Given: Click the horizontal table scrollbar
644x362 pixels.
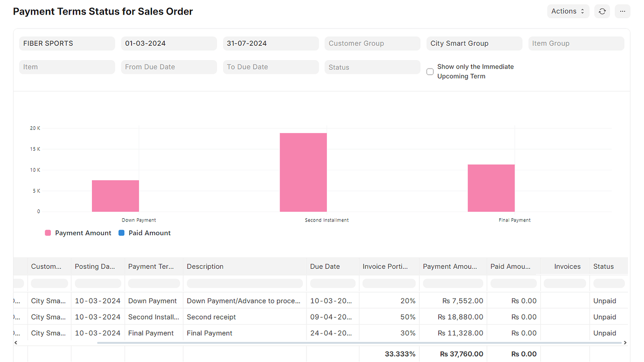Looking at the screenshot, I should tap(359, 343).
